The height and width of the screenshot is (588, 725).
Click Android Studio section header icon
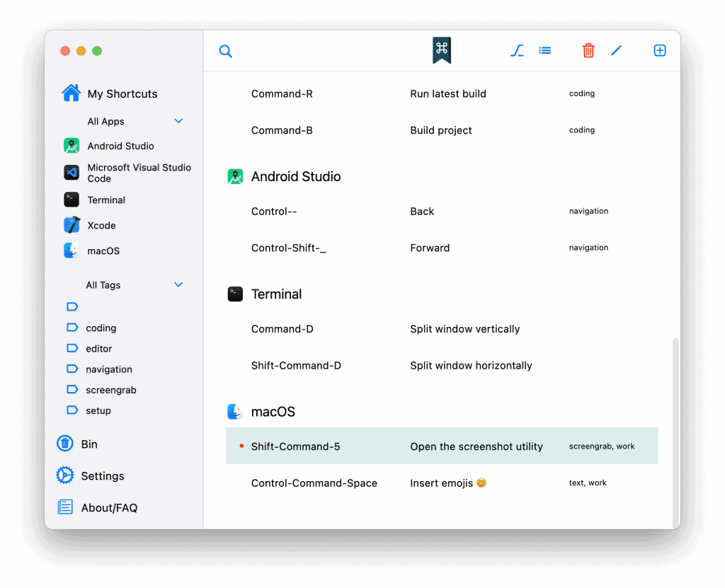click(x=235, y=177)
